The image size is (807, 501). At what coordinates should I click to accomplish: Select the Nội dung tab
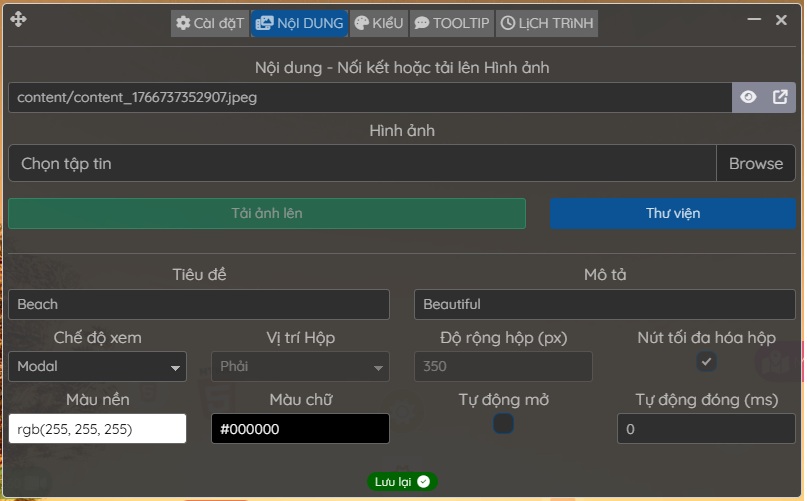tap(299, 23)
